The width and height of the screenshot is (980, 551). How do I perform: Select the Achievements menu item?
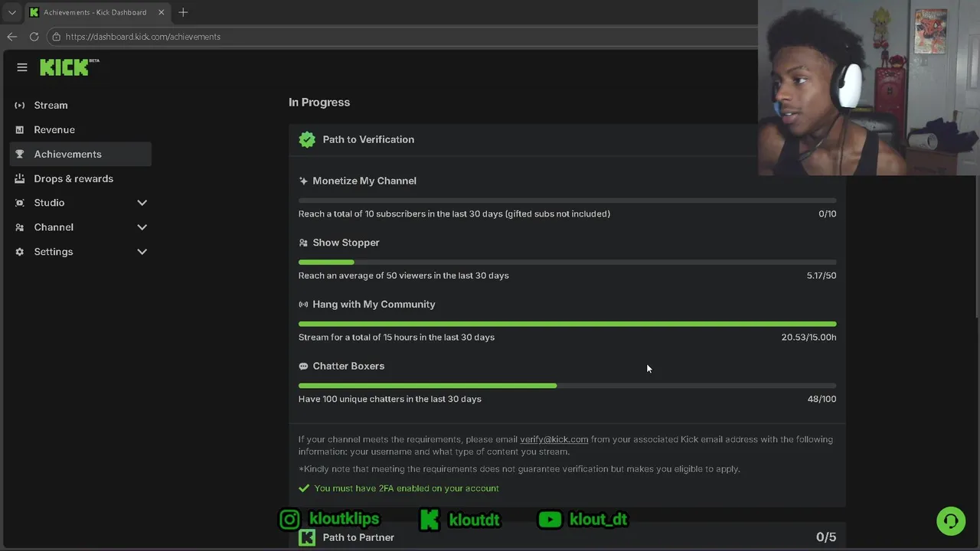pyautogui.click(x=80, y=154)
